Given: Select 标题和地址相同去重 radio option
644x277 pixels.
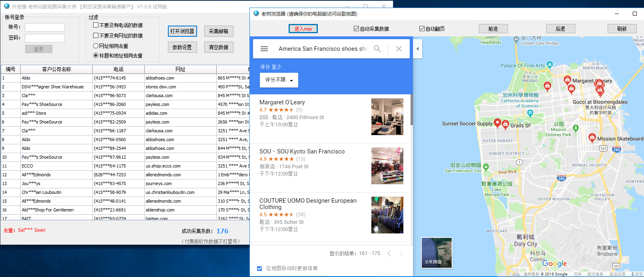Looking at the screenshot, I should (96, 55).
